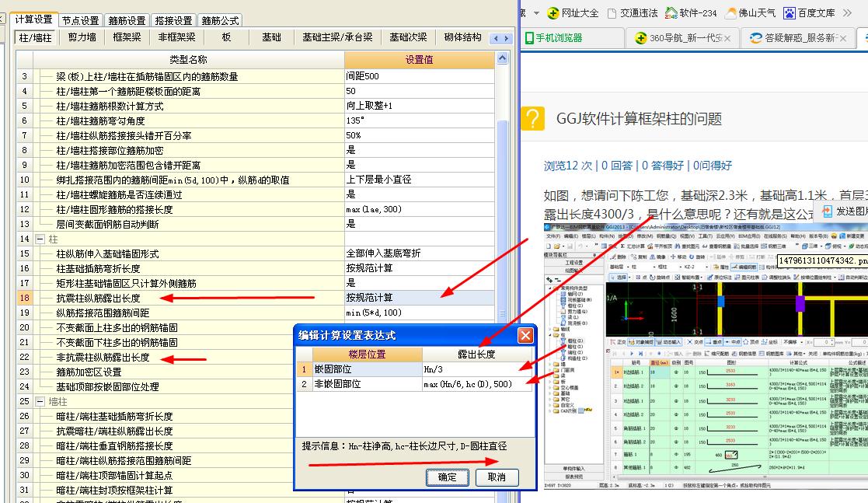
Task: Select the max(Hn/6,hc(D),500) cell
Action: pyautogui.click(x=477, y=384)
